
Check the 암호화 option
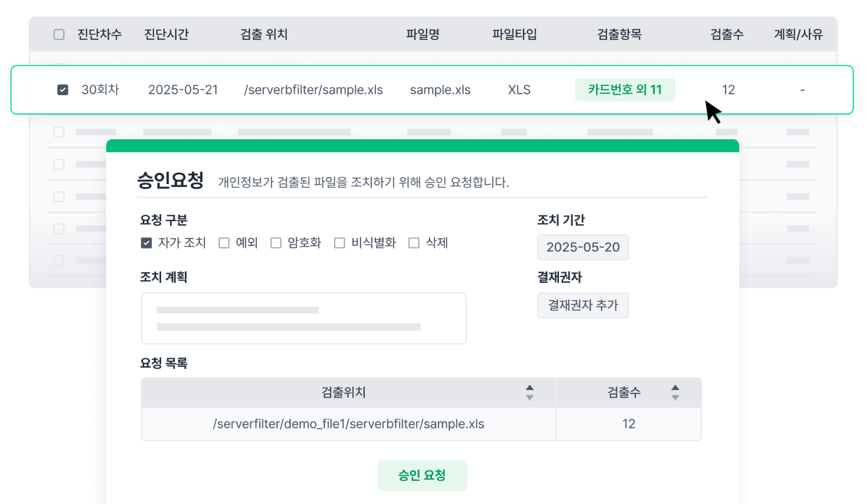[x=276, y=243]
